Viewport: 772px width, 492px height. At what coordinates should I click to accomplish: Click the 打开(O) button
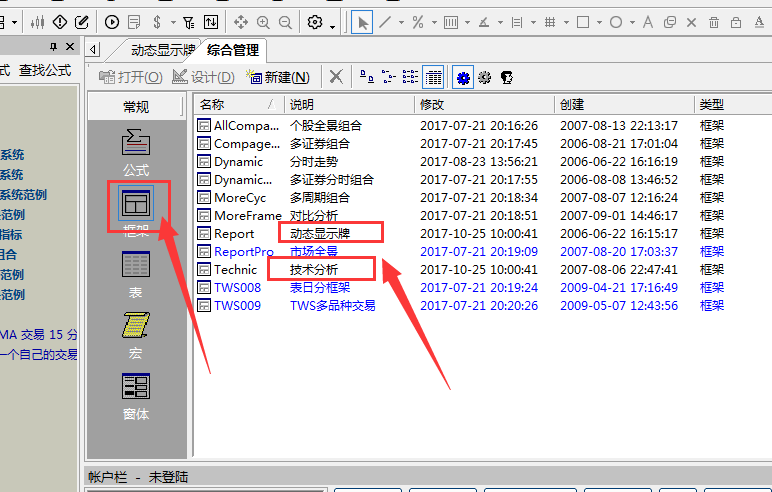pyautogui.click(x=130, y=77)
